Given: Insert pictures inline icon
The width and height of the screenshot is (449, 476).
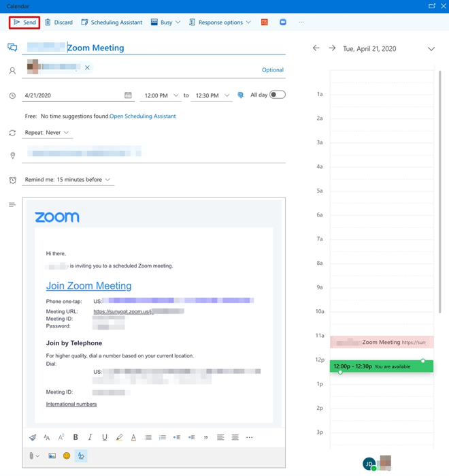Looking at the screenshot, I should (x=52, y=456).
